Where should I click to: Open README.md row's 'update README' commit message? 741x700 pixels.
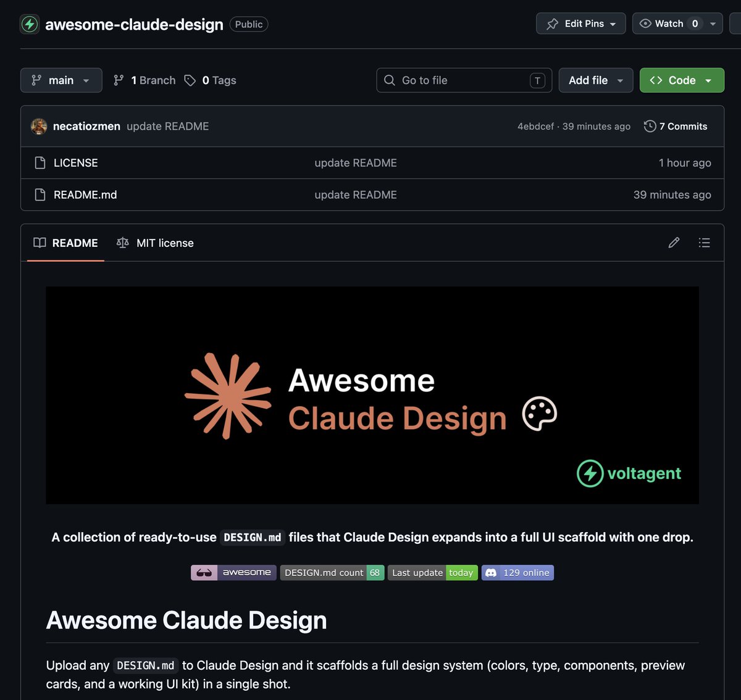[356, 194]
